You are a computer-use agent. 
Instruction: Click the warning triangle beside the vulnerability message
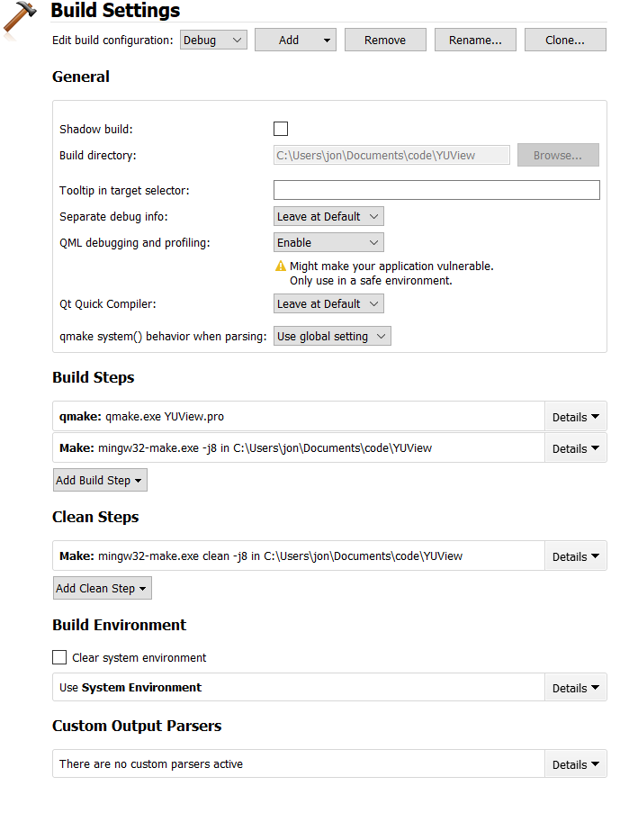(x=281, y=265)
